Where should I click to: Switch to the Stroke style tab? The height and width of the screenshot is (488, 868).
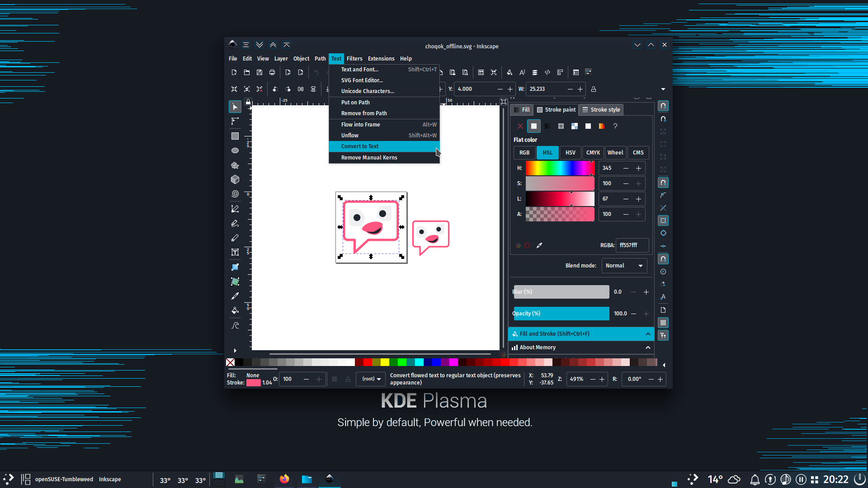click(x=601, y=110)
